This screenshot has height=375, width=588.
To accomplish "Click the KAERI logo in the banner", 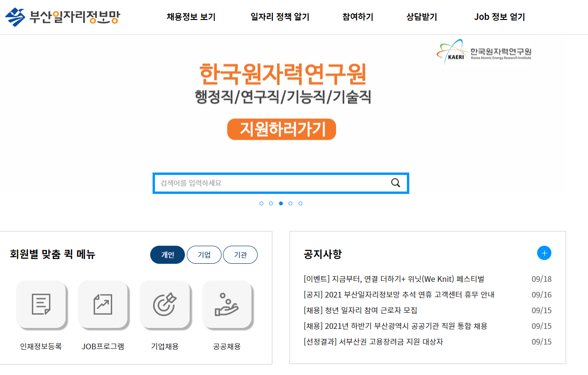I will (484, 52).
